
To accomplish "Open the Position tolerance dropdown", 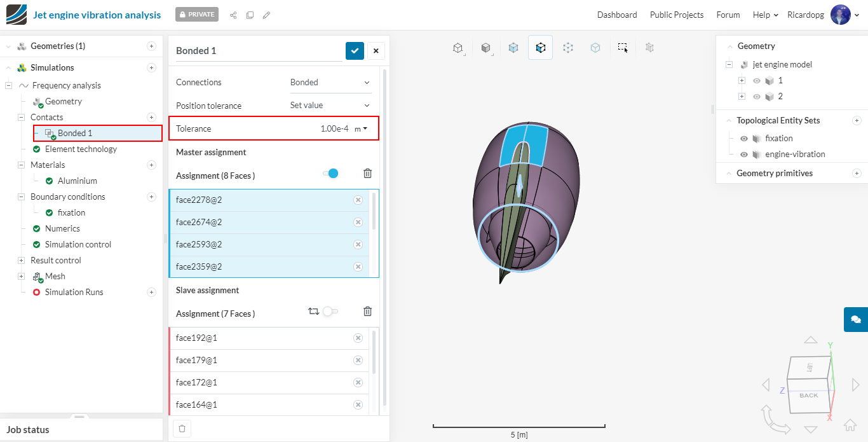I will [330, 105].
